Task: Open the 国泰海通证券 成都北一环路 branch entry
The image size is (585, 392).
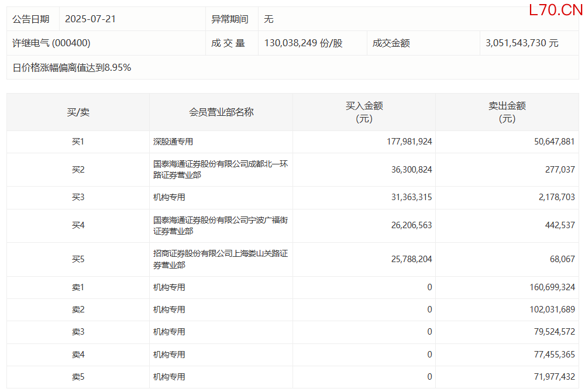Action: (x=221, y=170)
